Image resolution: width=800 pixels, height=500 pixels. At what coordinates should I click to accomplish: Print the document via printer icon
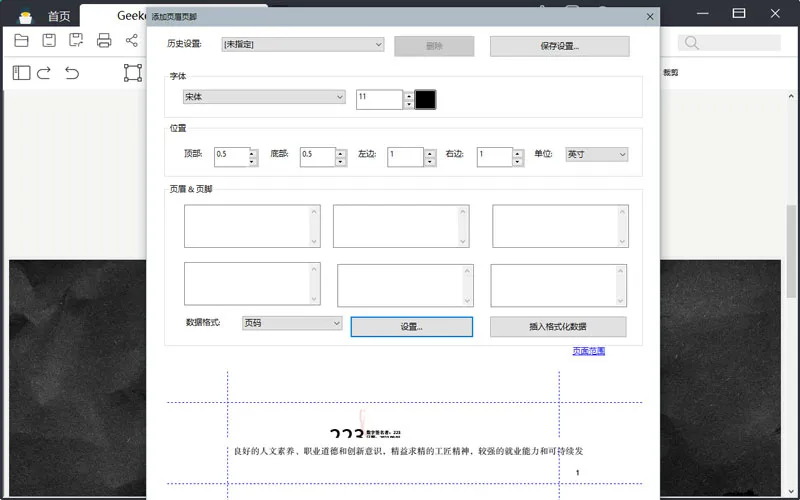click(x=104, y=40)
